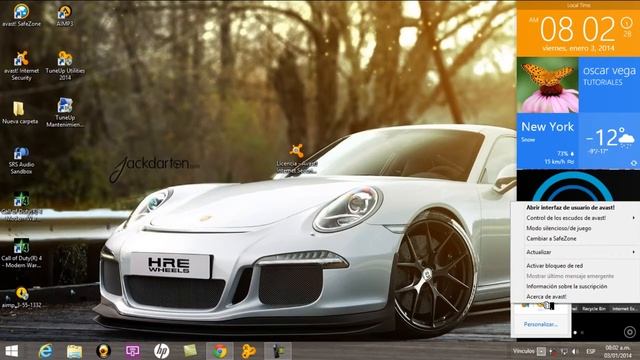Select Cambiar a SafeZone menu entry

pos(576,238)
